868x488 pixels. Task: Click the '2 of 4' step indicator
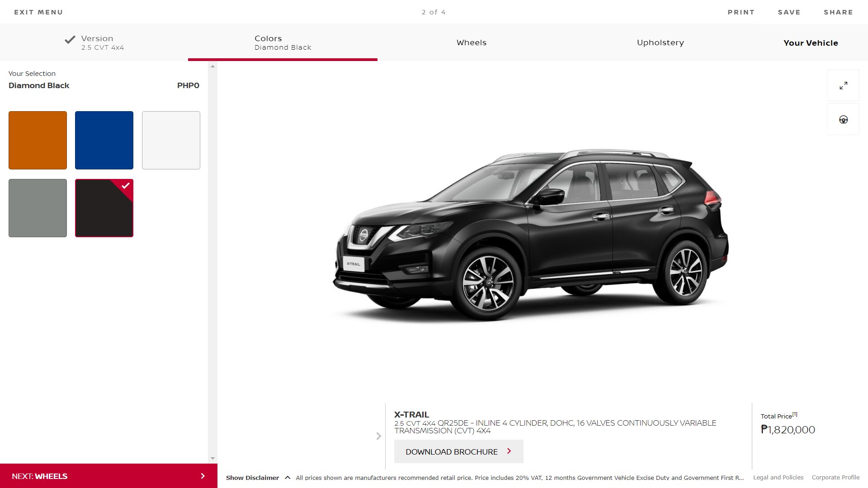[x=434, y=12]
